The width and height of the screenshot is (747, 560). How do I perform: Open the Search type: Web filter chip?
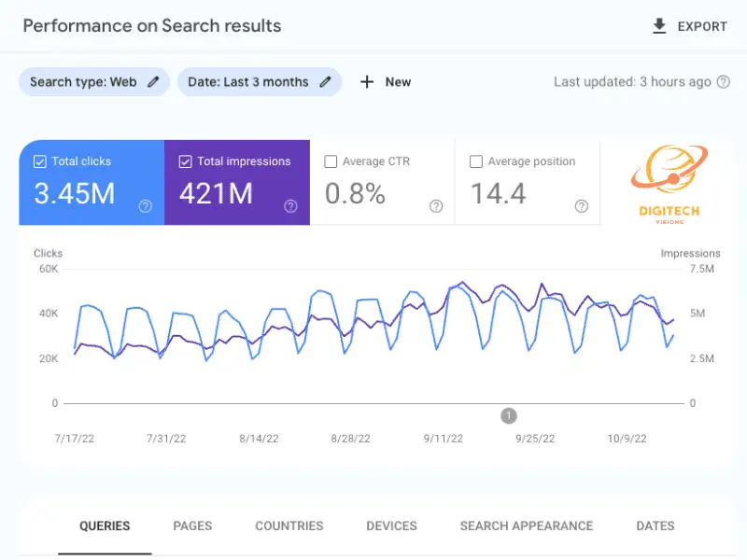[94, 82]
